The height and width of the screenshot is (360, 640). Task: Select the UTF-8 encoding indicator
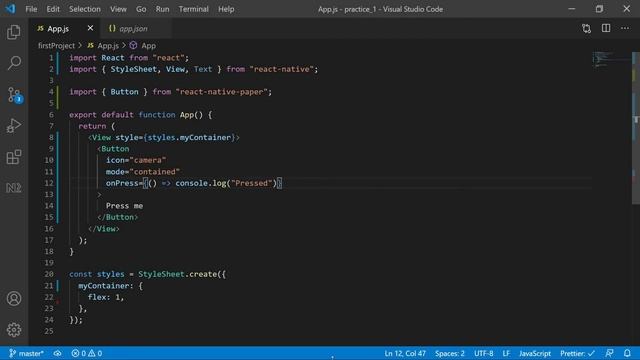[x=484, y=353]
